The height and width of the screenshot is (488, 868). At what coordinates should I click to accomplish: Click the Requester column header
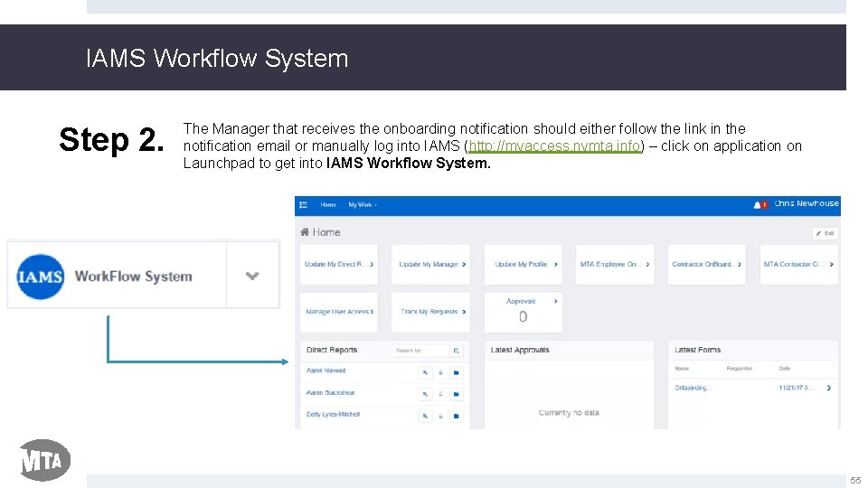click(x=740, y=369)
